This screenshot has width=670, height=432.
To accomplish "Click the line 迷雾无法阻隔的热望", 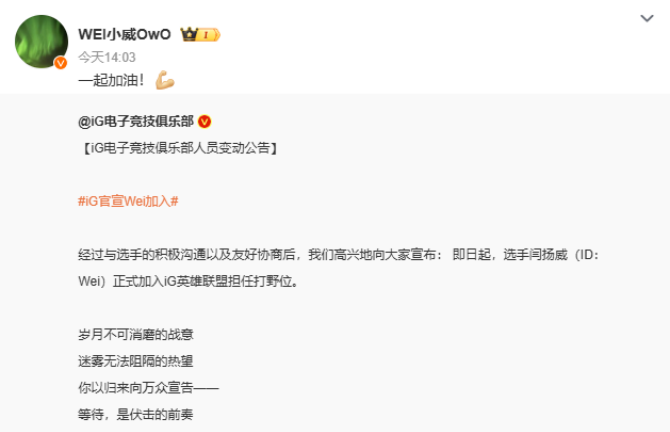I will (x=135, y=361).
